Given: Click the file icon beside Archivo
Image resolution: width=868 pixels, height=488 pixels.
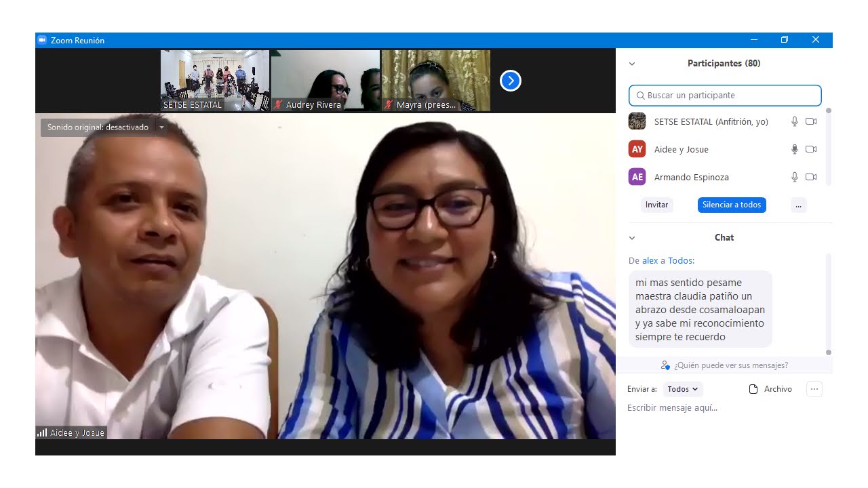Looking at the screenshot, I should click(x=753, y=389).
